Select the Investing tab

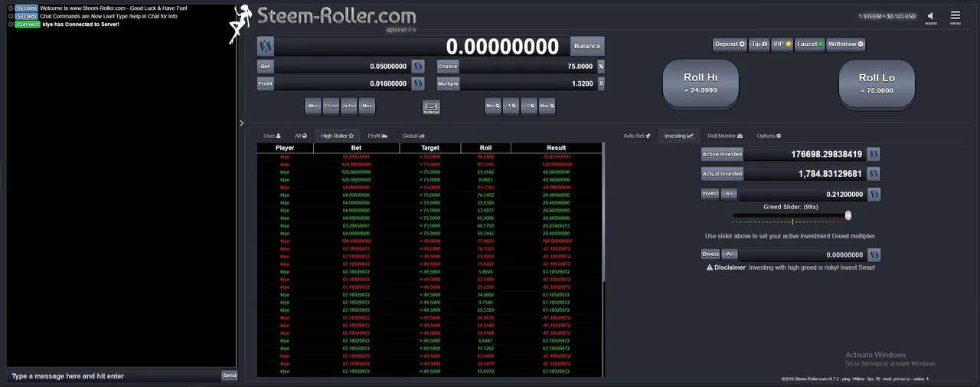(678, 136)
